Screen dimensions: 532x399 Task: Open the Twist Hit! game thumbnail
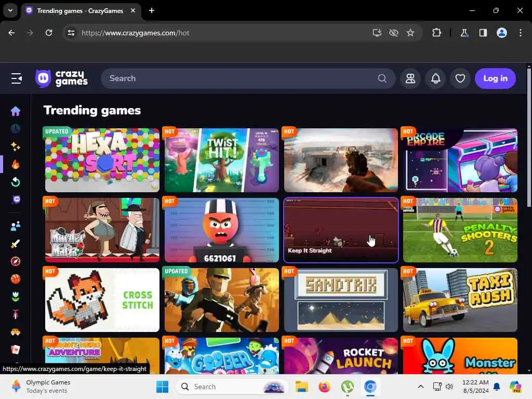[221, 160]
